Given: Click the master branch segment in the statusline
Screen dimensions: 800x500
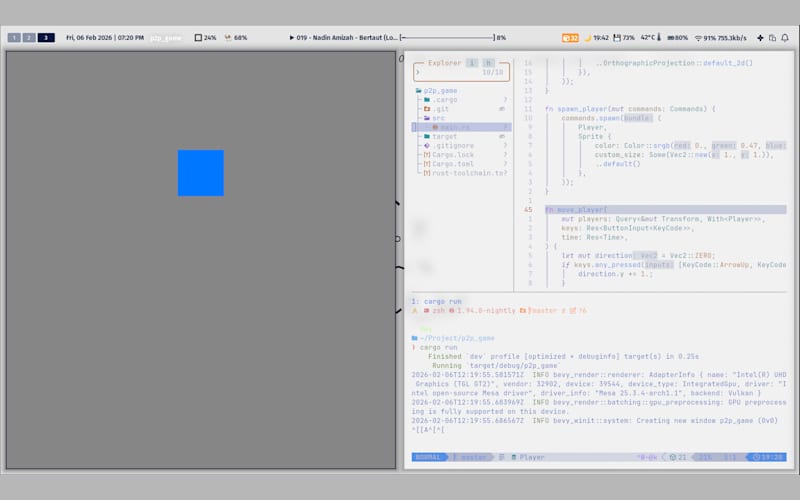Looking at the screenshot, I should coord(470,457).
